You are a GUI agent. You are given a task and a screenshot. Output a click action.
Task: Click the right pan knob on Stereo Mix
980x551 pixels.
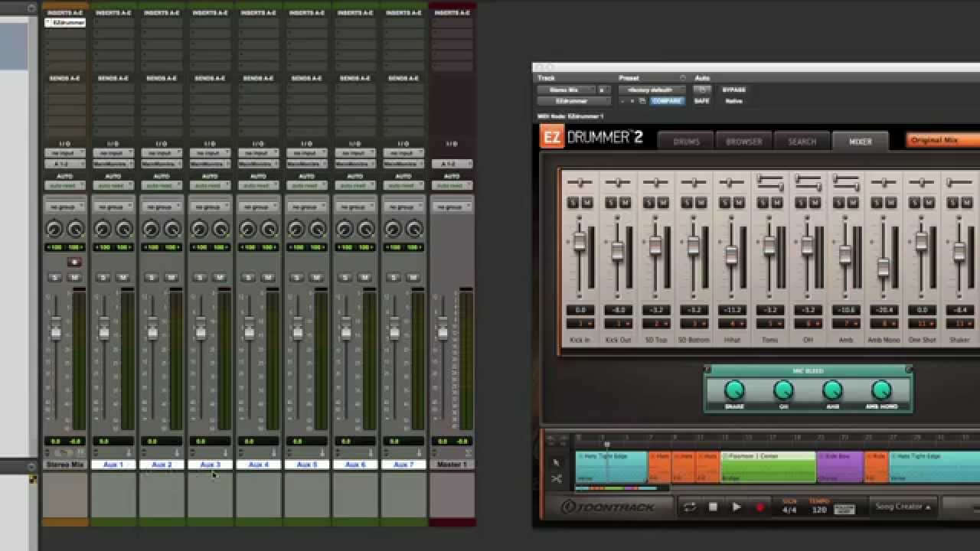pos(75,229)
